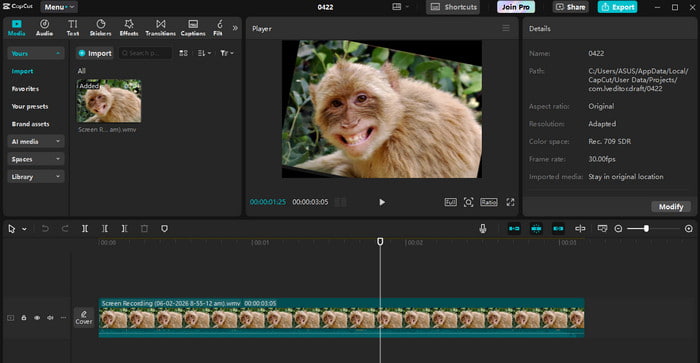Switch to the Transitions tab
Screen dimensions: 700x363
point(160,28)
